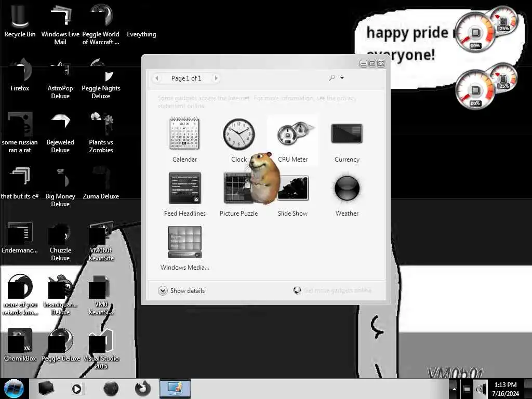Go to next gadget page arrow
The height and width of the screenshot is (399, 532).
[216, 78]
